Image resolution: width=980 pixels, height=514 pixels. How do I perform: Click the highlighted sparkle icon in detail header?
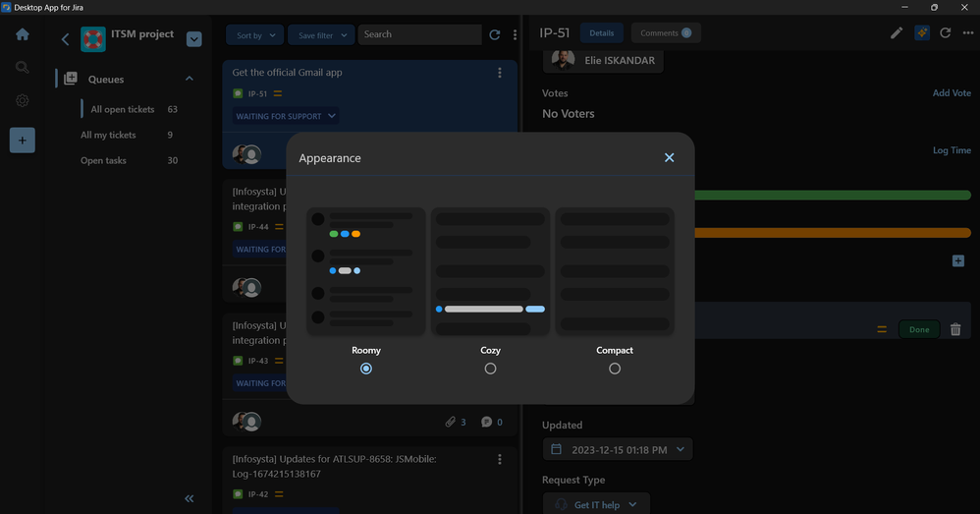click(922, 33)
